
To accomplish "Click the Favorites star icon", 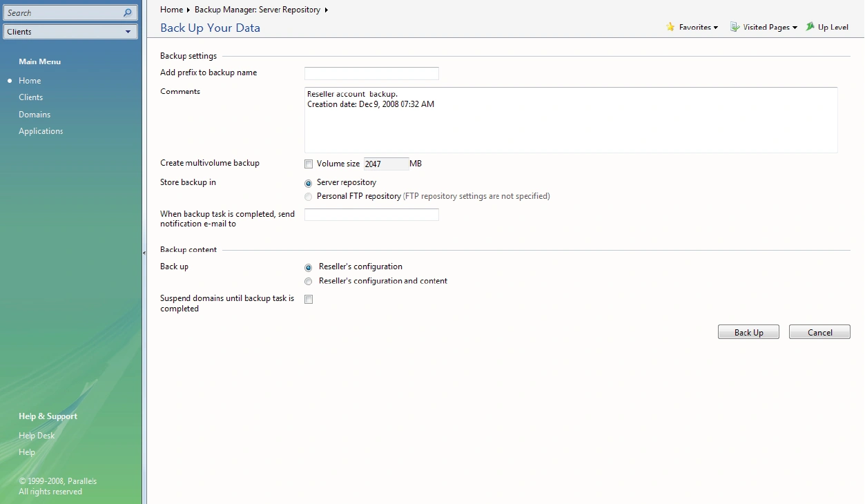I will [670, 27].
